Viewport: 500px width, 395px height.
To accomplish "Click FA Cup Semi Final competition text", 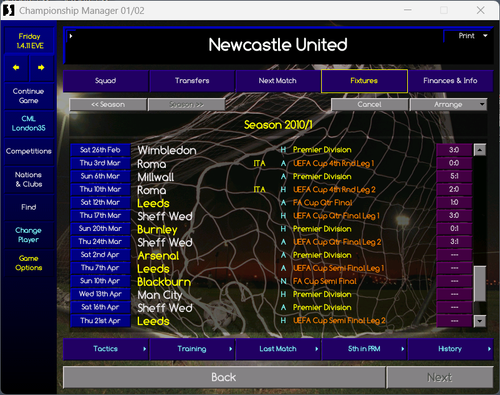I will 325,281.
